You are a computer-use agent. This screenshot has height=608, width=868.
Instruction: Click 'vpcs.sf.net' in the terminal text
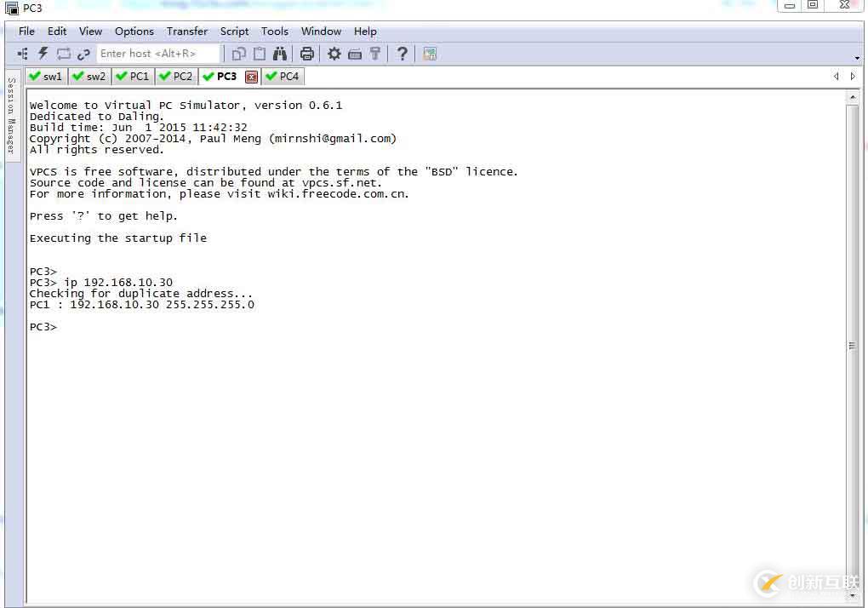click(x=340, y=183)
